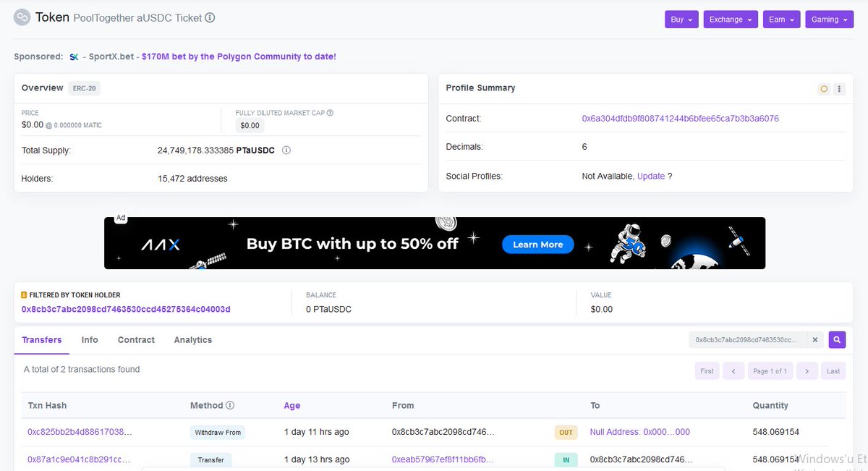Open the From address 0xeab57967ef8f11bb6fb
Image resolution: width=868 pixels, height=471 pixels.
tap(443, 459)
